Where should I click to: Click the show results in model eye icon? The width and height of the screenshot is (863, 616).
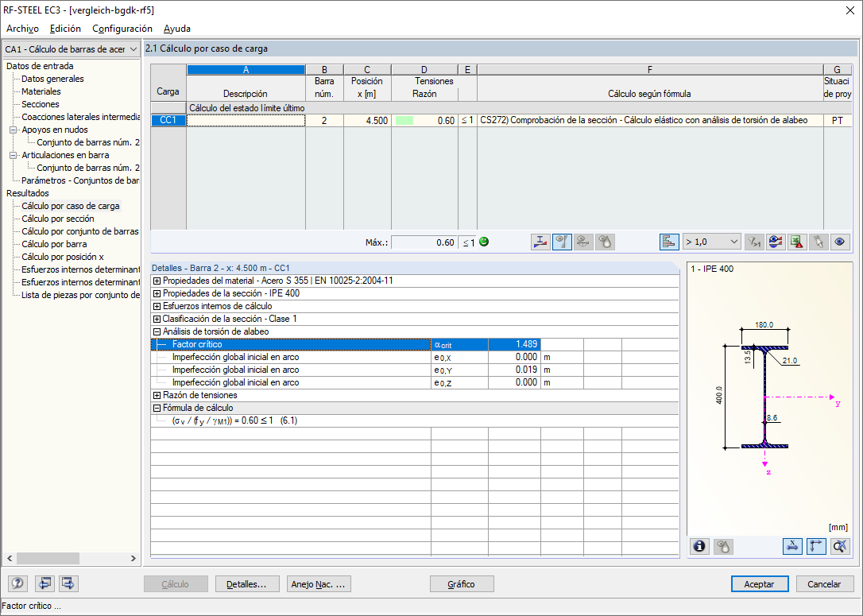[776, 242]
